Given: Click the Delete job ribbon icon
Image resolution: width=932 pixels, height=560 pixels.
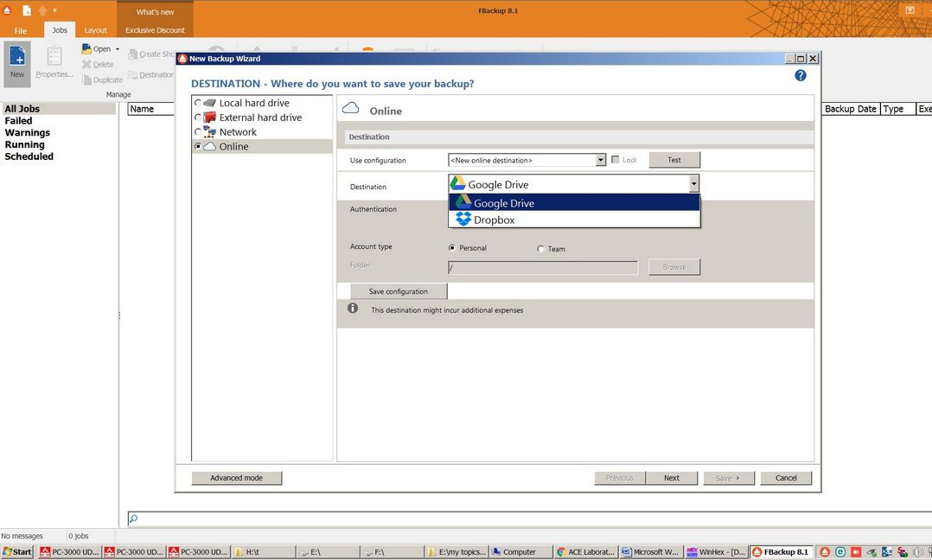Looking at the screenshot, I should point(86,64).
